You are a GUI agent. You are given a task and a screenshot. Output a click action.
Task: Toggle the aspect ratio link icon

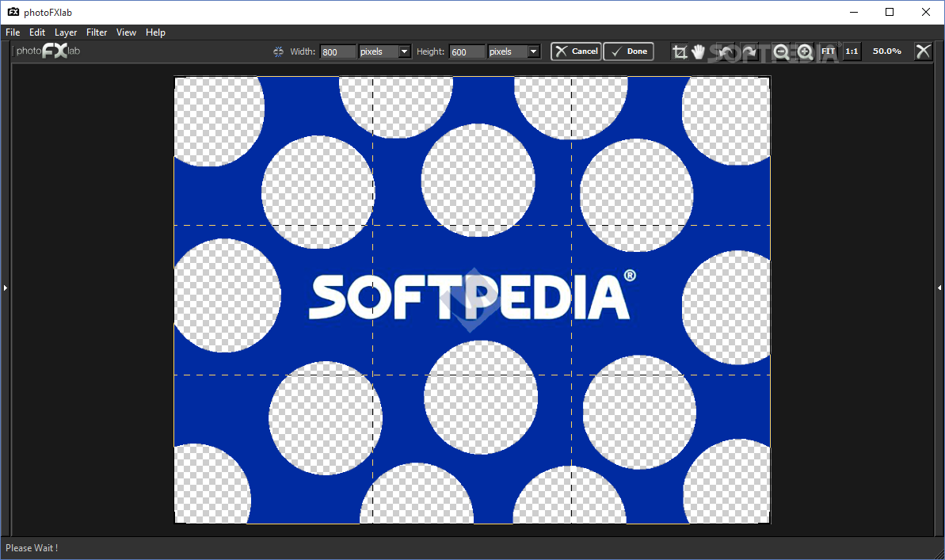[x=278, y=51]
